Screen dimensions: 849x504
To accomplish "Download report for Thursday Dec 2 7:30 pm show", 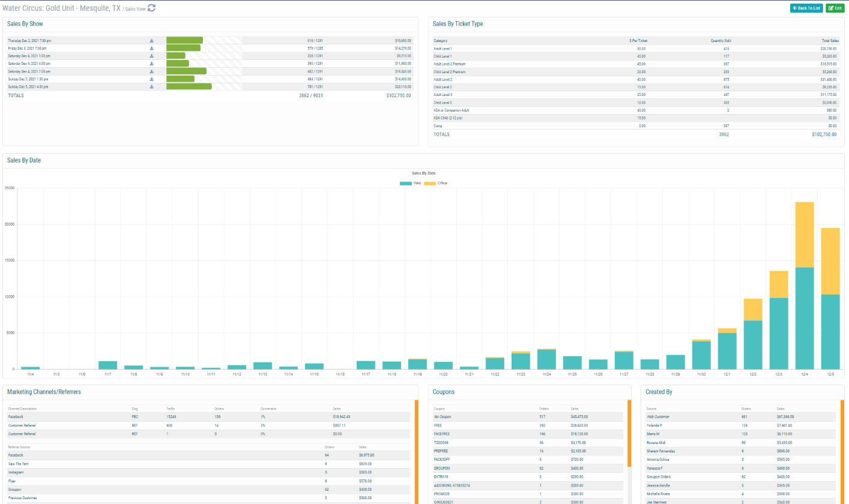I will [x=152, y=41].
